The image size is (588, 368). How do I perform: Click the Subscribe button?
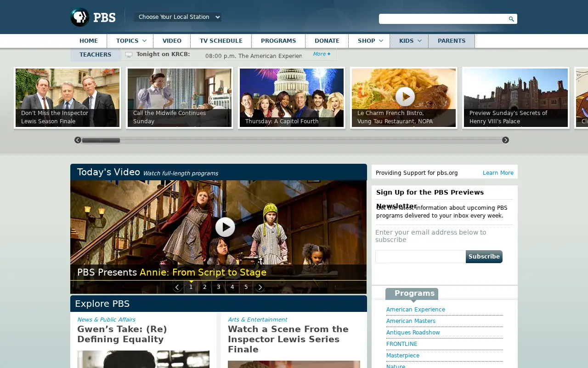[x=484, y=257]
